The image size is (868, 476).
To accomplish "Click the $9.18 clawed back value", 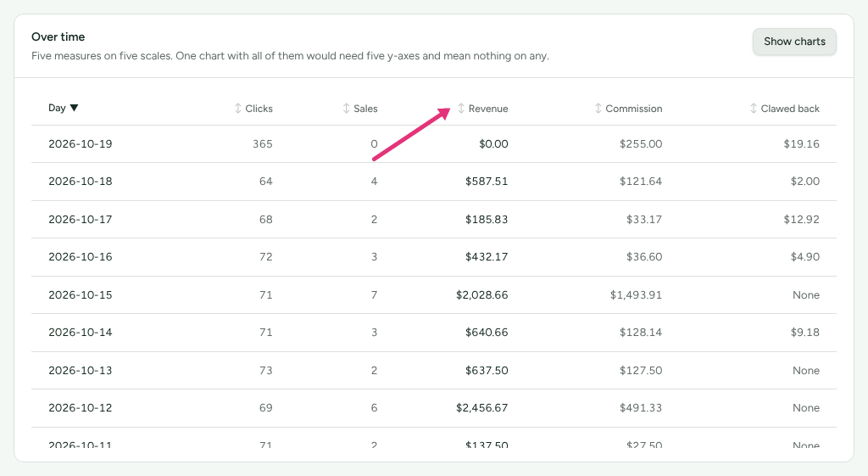I will coord(805,333).
